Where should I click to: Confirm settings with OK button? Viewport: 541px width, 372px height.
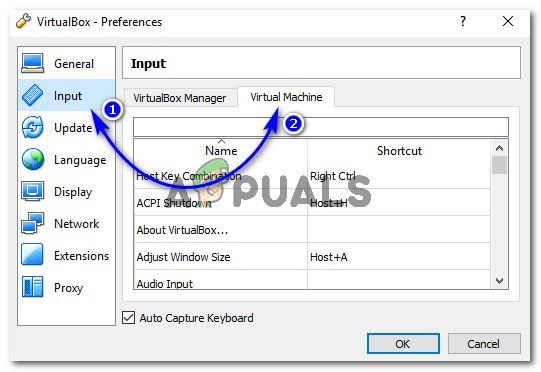(403, 344)
